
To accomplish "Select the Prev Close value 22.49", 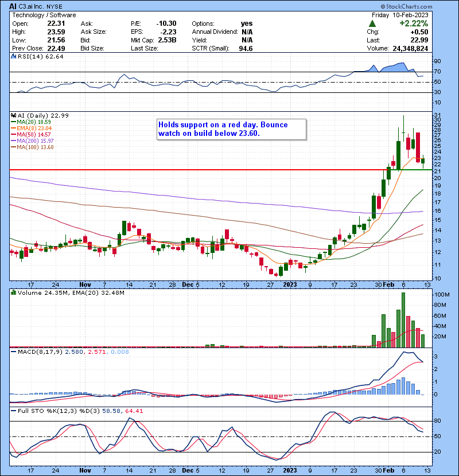I will (x=56, y=48).
